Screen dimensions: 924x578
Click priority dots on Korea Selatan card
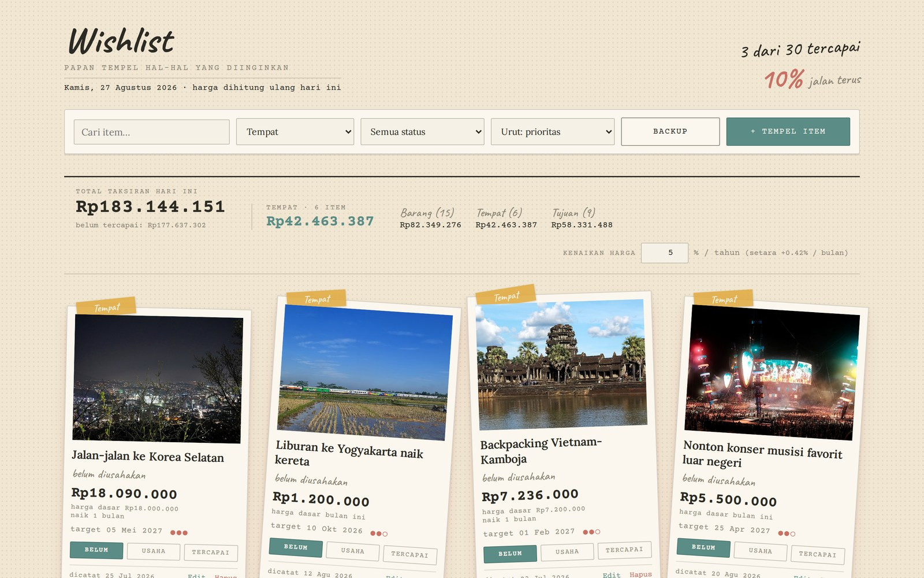(x=179, y=532)
